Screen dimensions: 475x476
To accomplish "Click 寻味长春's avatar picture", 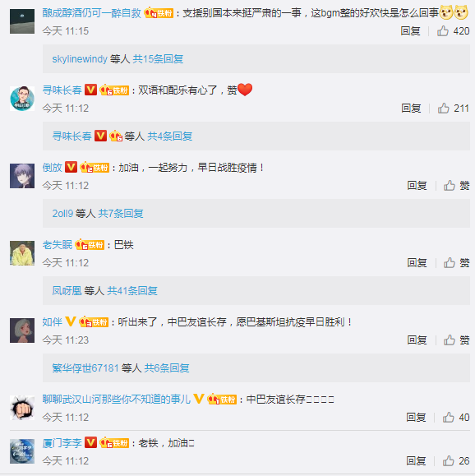I will 22,99.
